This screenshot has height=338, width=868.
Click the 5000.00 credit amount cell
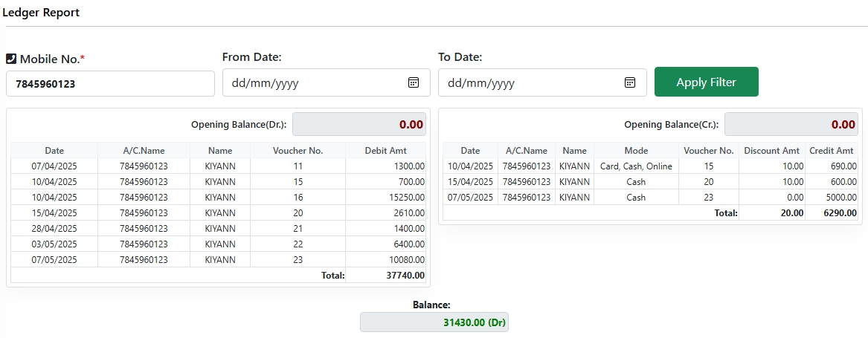[x=832, y=197]
